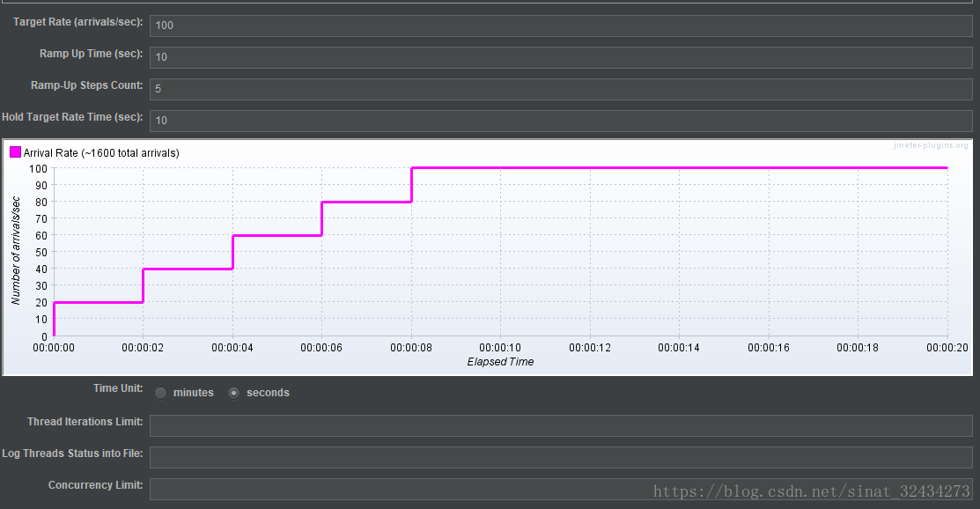This screenshot has height=509, width=980.
Task: Click the 'Log Threads Status into File:' label
Action: click(x=72, y=454)
